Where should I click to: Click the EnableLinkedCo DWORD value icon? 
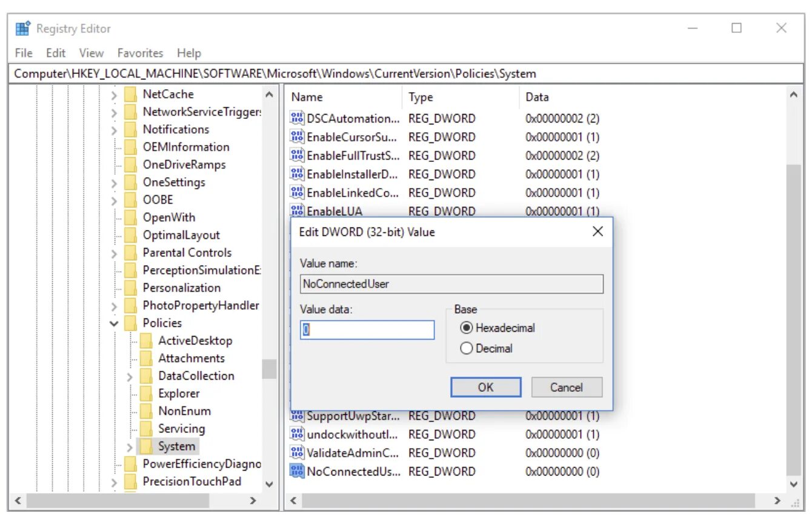[x=297, y=193]
